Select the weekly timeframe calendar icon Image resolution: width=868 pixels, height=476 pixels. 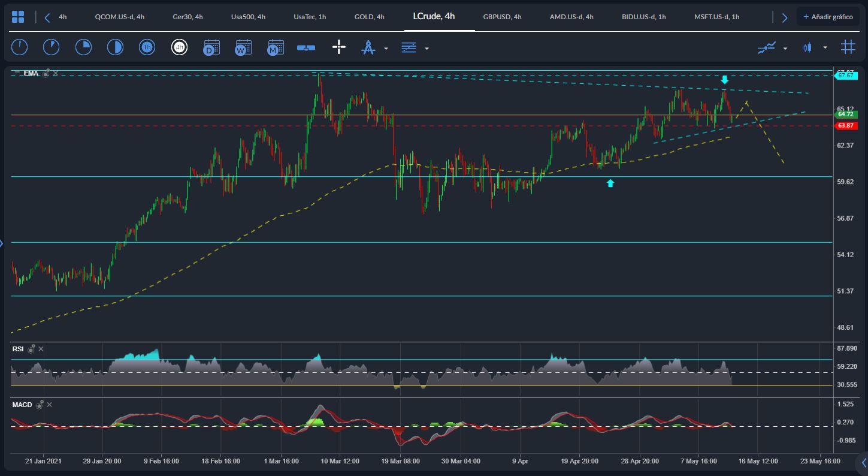pyautogui.click(x=243, y=47)
